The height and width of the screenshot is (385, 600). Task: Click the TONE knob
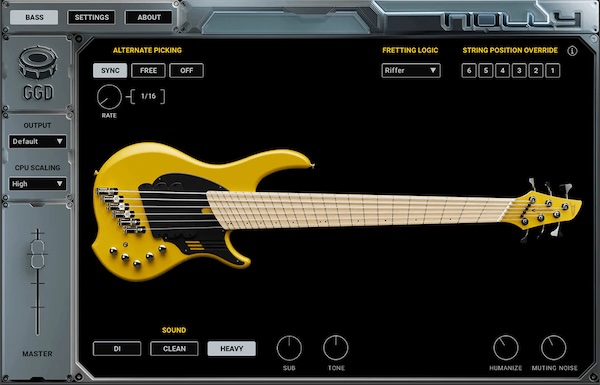point(336,348)
